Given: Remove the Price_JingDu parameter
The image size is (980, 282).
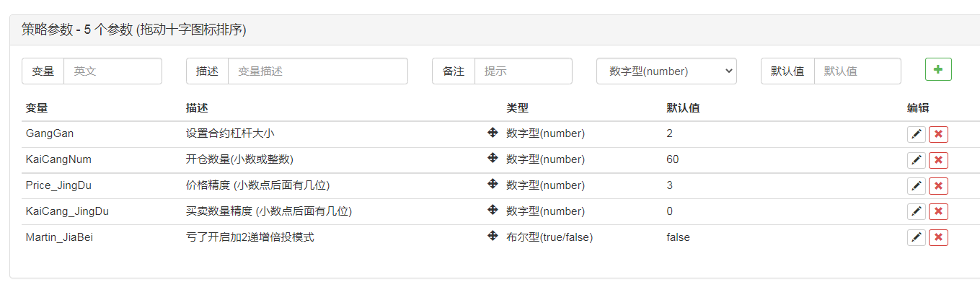Looking at the screenshot, I should click(938, 186).
